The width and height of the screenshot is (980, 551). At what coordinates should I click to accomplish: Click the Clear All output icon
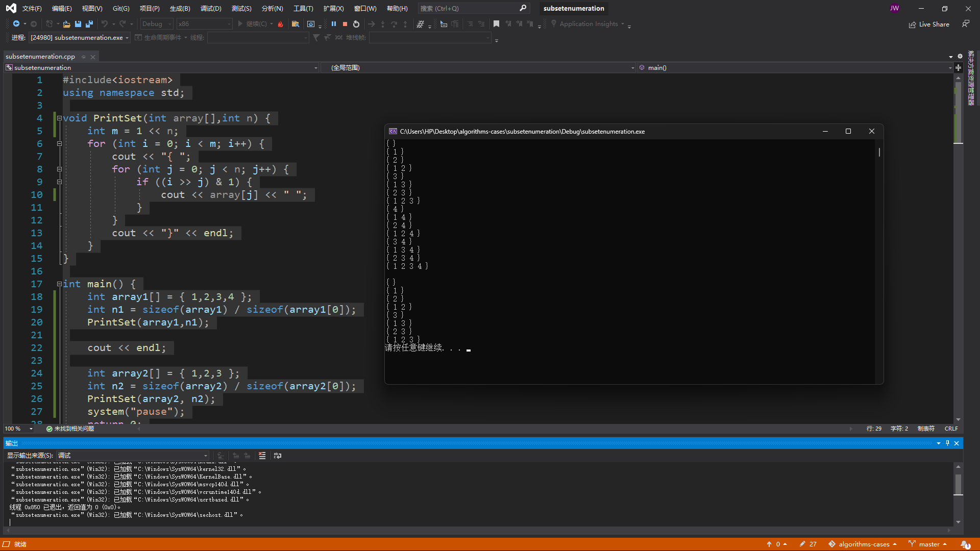[x=262, y=456]
